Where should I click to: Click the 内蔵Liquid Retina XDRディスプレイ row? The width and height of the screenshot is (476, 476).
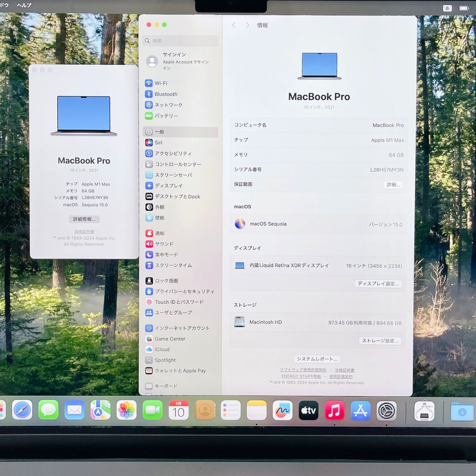pos(318,265)
